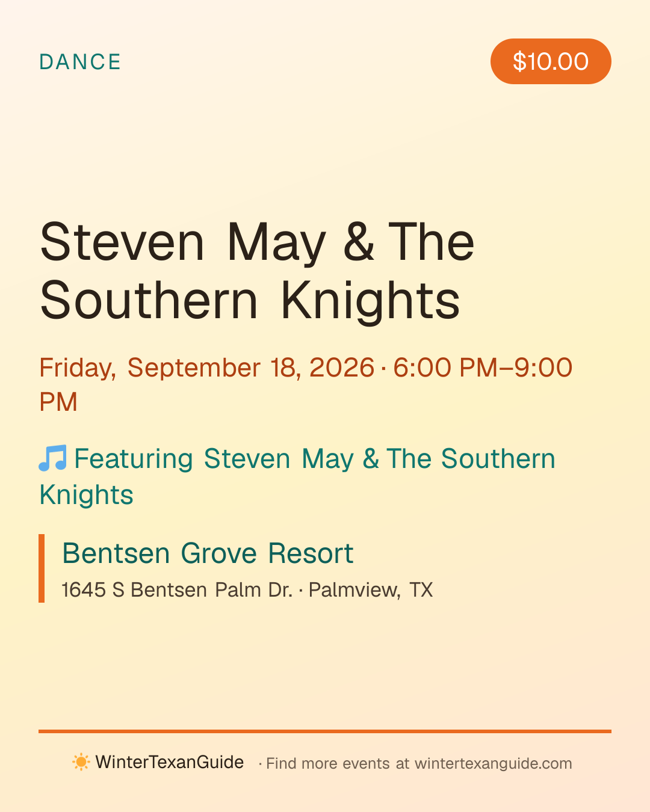Viewport: 650px width, 812px height.
Task: Click the DANCE category label
Action: tap(80, 62)
